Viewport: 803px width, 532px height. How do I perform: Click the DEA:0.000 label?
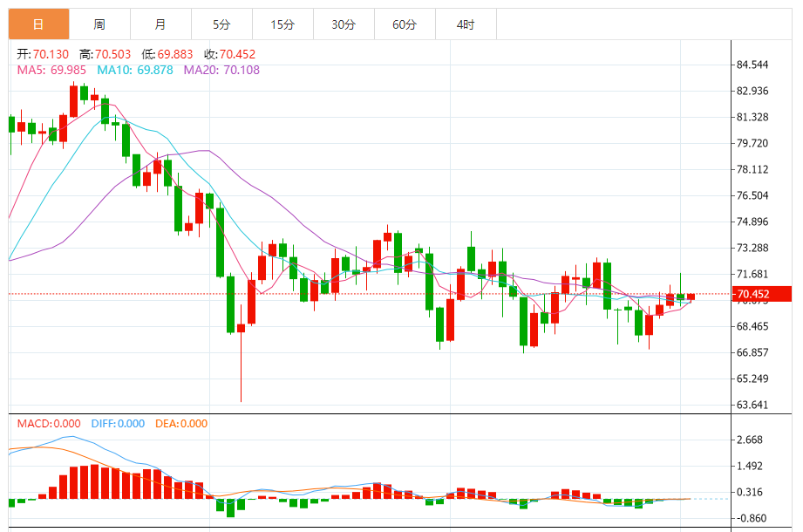tap(181, 424)
